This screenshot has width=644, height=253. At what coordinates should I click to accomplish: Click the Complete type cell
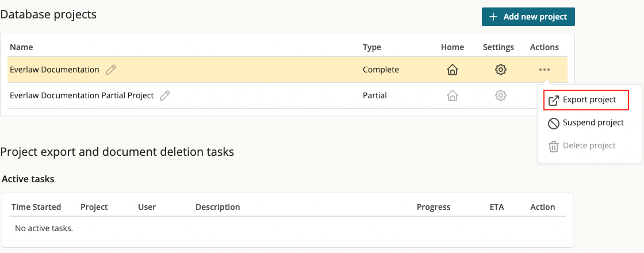pos(381,70)
